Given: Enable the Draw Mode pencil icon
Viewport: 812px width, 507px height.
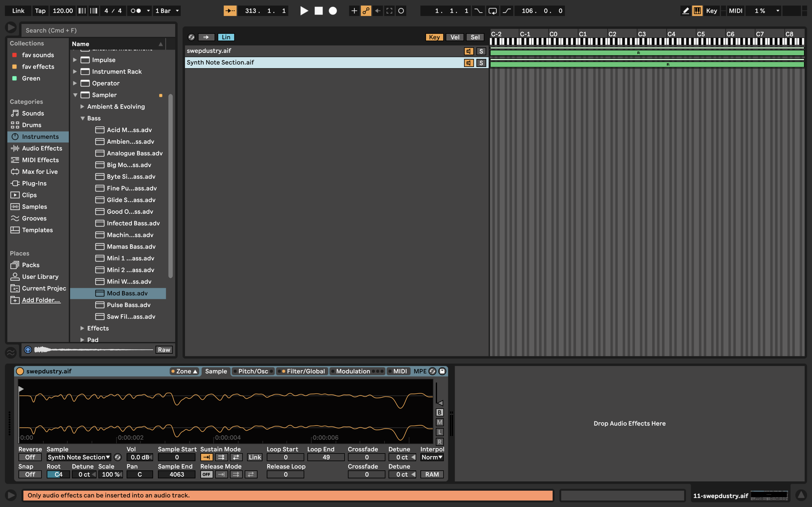Looking at the screenshot, I should point(685,11).
